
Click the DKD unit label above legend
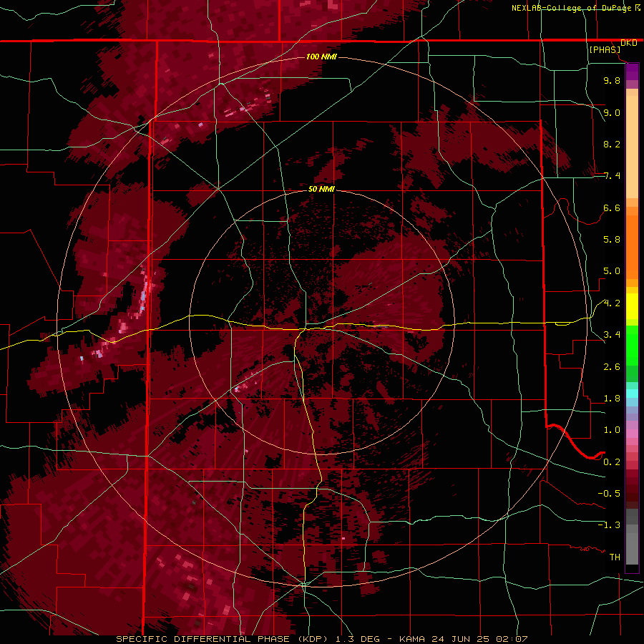pos(629,43)
